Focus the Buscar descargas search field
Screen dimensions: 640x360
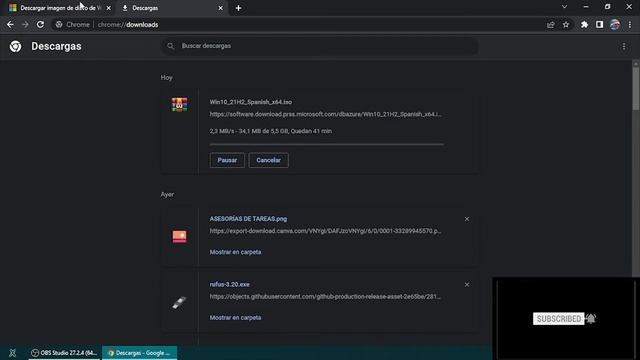point(320,46)
